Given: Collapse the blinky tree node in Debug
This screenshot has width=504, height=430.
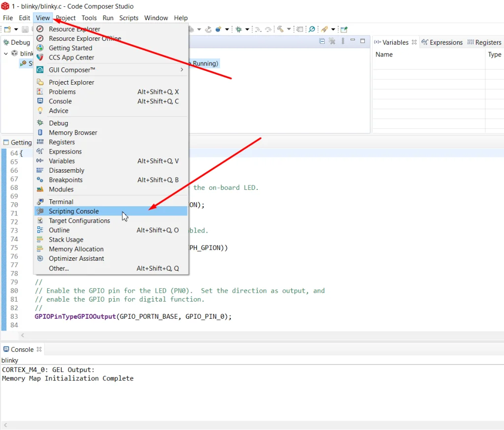Looking at the screenshot, I should [6, 53].
